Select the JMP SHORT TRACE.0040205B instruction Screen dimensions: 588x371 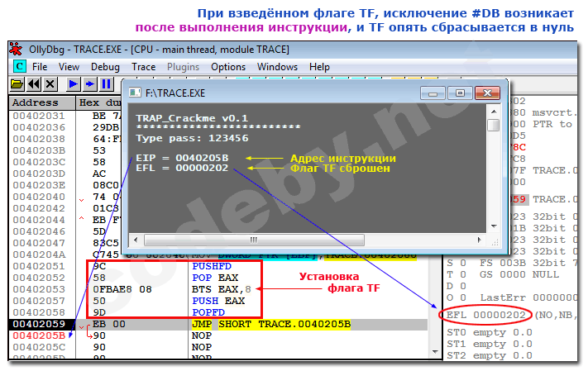(271, 324)
